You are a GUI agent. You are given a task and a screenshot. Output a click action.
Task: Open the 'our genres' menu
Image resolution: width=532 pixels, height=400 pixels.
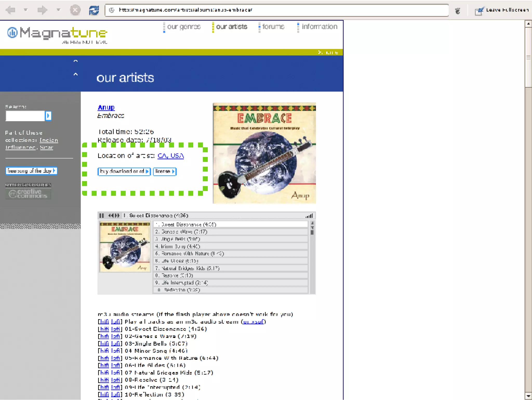pos(184,27)
